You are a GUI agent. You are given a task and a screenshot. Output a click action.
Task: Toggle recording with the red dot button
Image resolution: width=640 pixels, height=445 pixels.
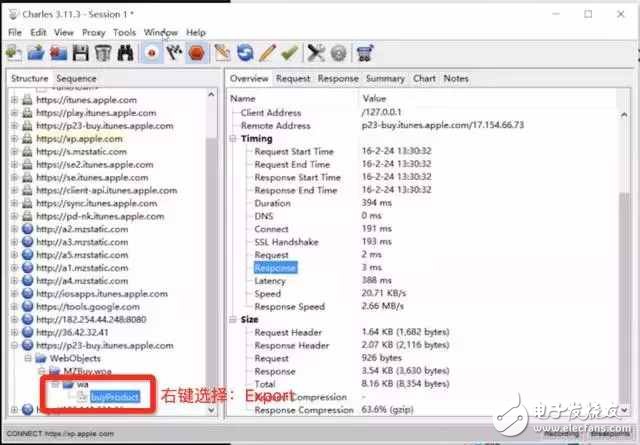coord(151,54)
